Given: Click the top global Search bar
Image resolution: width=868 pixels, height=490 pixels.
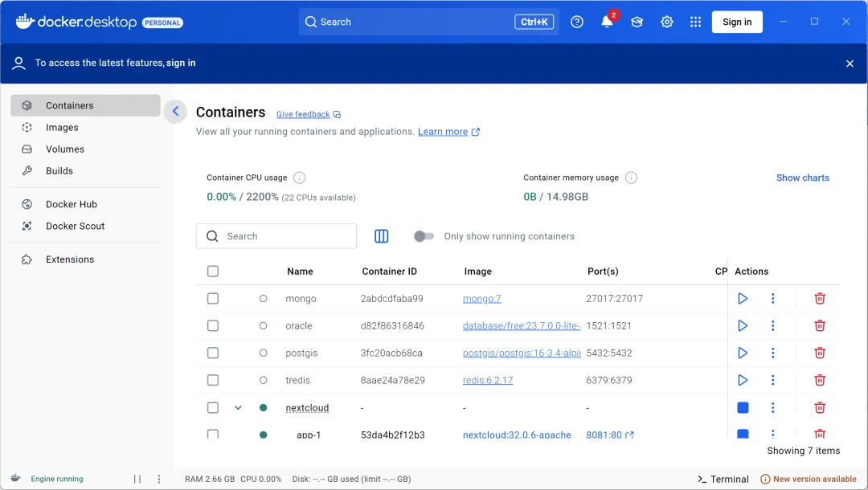Looking at the screenshot, I should click(428, 22).
